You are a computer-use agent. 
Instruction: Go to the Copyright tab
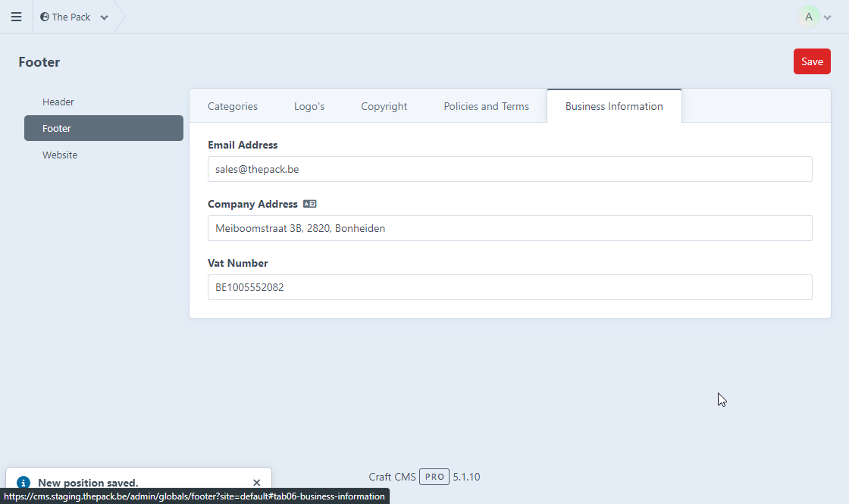(384, 106)
